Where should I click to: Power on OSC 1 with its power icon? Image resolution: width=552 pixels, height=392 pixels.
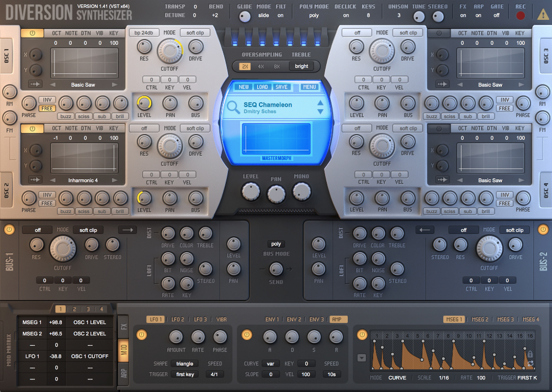coord(32,33)
